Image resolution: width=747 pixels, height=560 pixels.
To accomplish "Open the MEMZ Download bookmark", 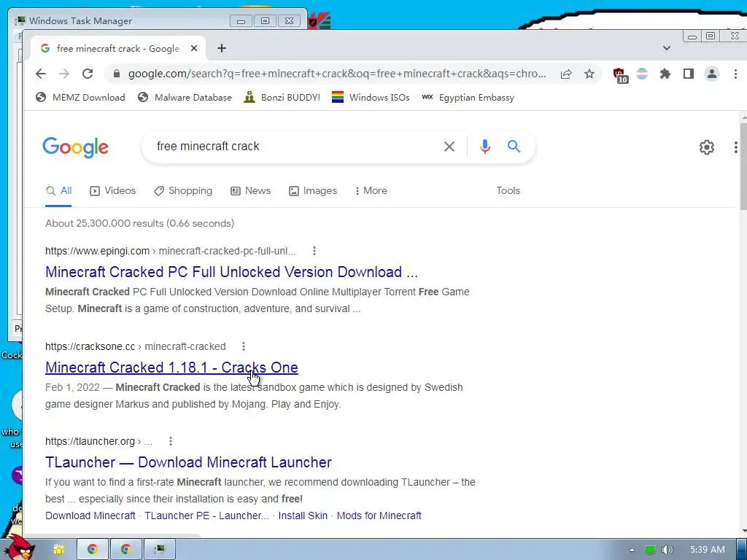I will (80, 97).
